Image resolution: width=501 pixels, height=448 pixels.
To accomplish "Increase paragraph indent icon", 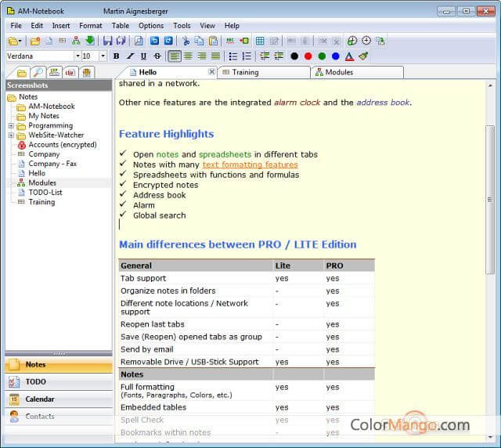I will (279, 56).
